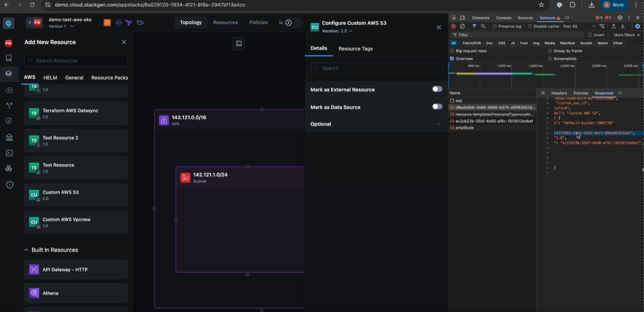Open the tags icon in header
The height and width of the screenshot is (312, 644).
[x=140, y=23]
